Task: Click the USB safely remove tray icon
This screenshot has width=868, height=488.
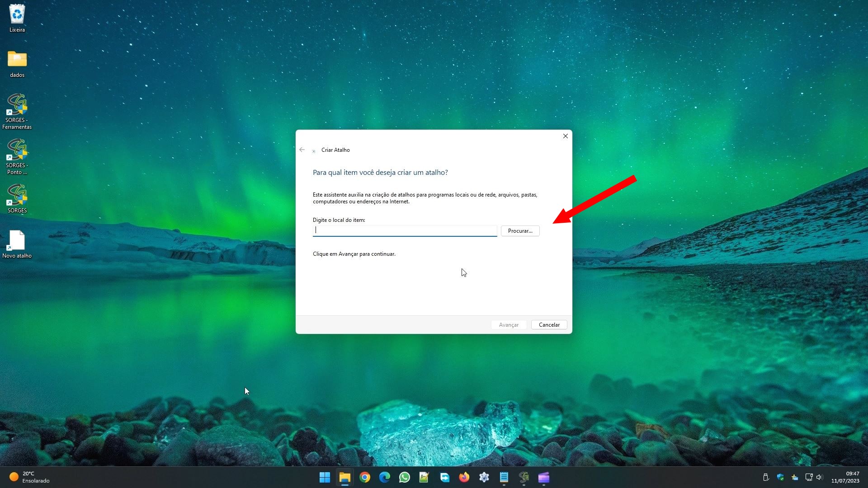Action: click(766, 477)
